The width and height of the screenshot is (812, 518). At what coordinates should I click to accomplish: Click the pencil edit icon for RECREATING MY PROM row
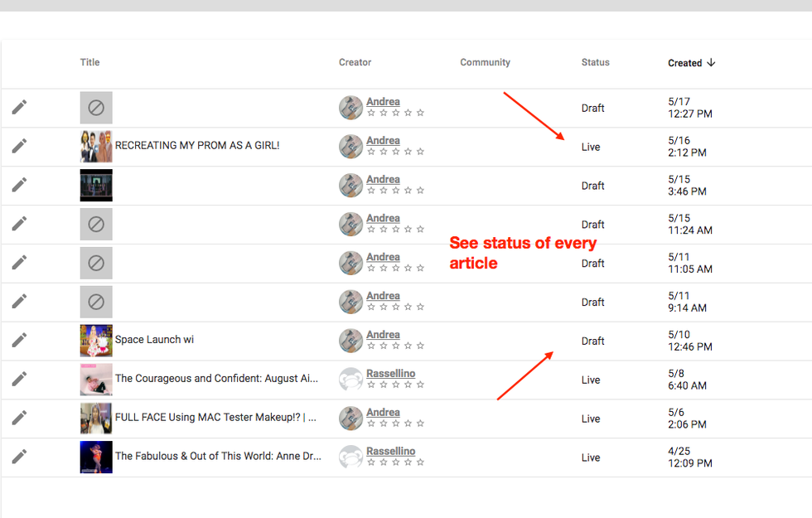19,146
